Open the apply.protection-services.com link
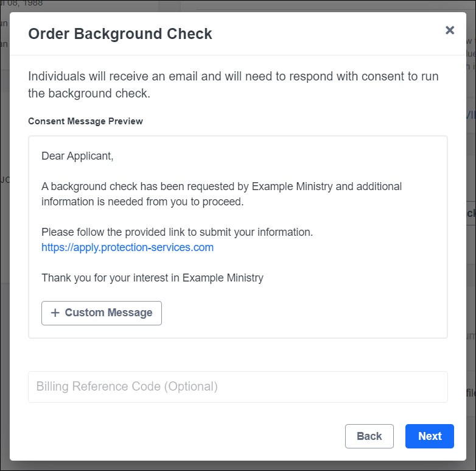This screenshot has height=471, width=476. (127, 247)
